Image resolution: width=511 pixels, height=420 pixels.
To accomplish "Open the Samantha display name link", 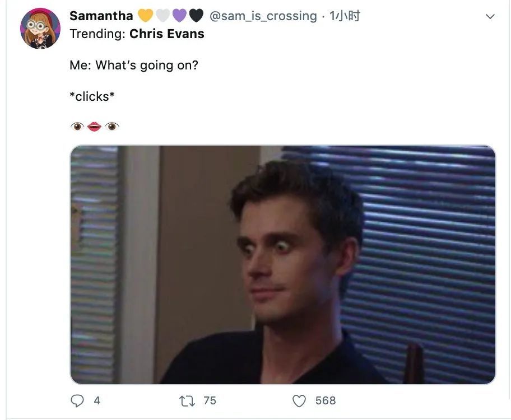I will pyautogui.click(x=101, y=16).
